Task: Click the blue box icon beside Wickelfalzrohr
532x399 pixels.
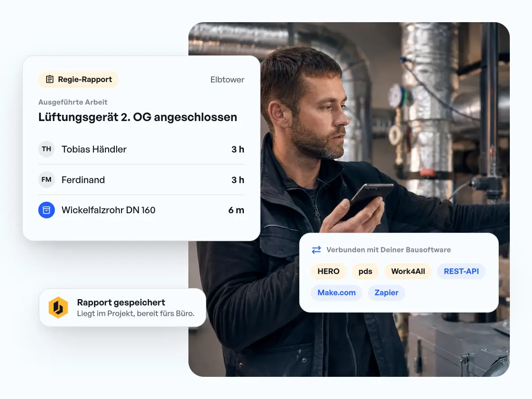Action: [47, 210]
